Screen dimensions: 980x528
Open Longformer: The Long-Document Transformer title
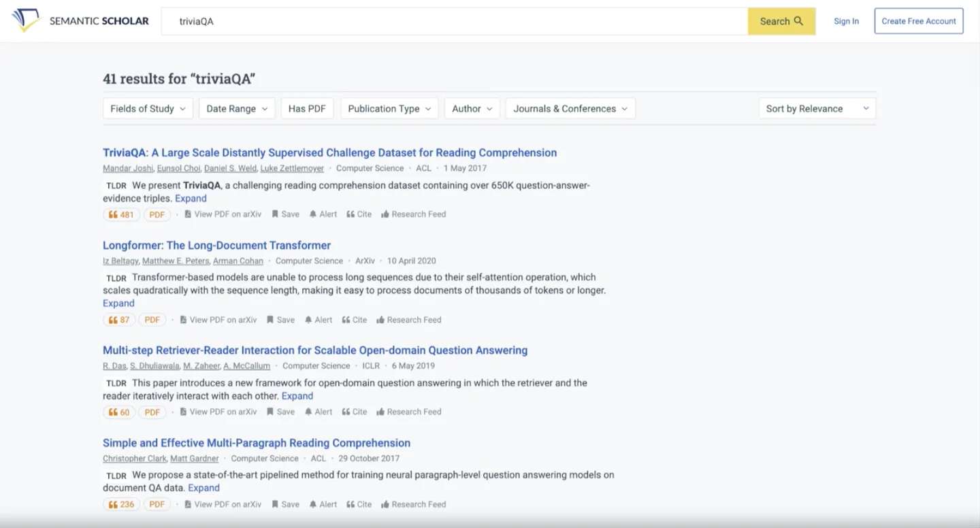pyautogui.click(x=216, y=245)
